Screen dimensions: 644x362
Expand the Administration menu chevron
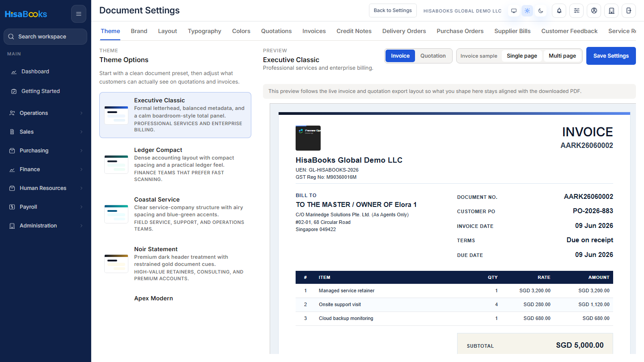(81, 226)
